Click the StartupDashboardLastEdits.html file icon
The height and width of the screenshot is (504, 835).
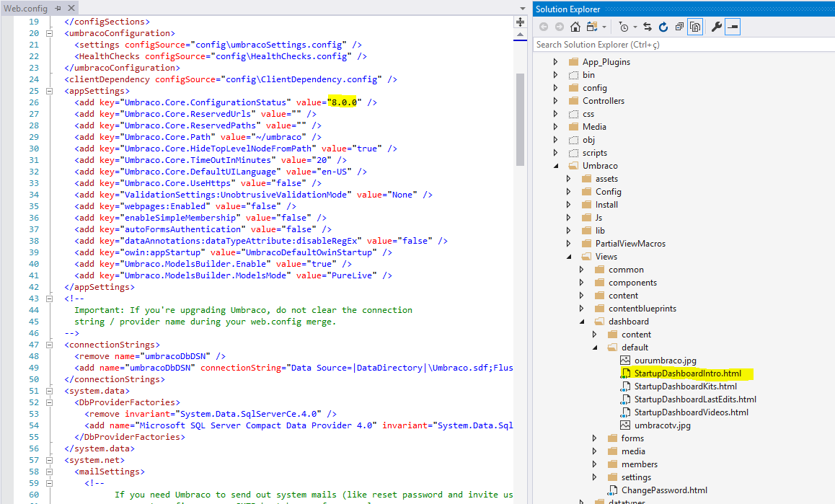point(625,399)
